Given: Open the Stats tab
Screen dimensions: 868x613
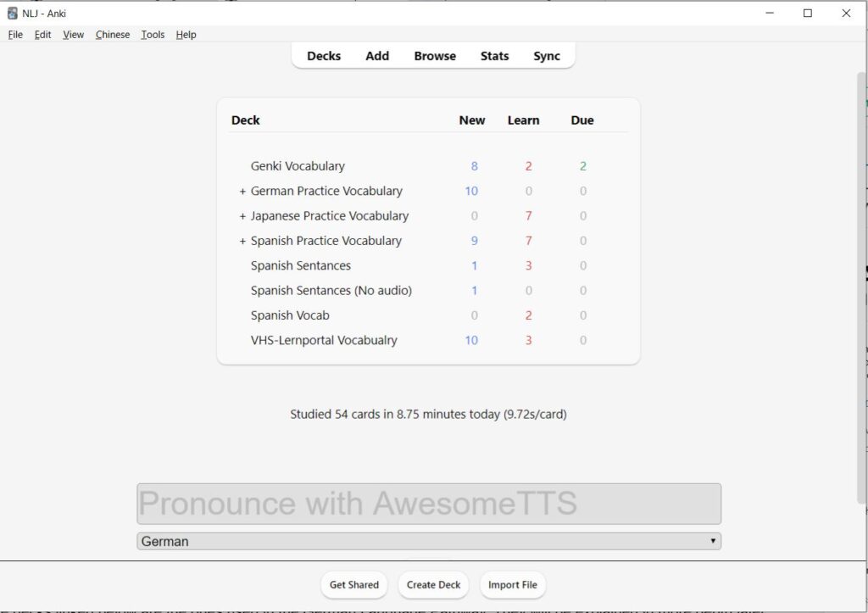Looking at the screenshot, I should click(494, 56).
